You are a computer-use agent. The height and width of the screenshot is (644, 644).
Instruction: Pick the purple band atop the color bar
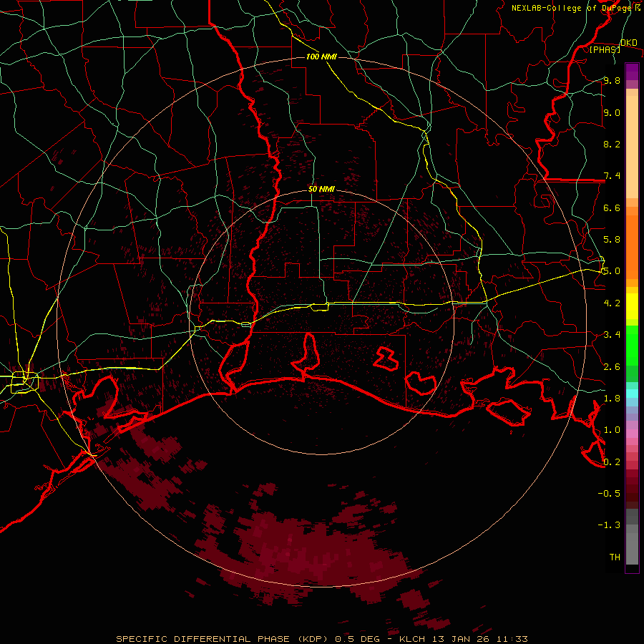point(632,72)
